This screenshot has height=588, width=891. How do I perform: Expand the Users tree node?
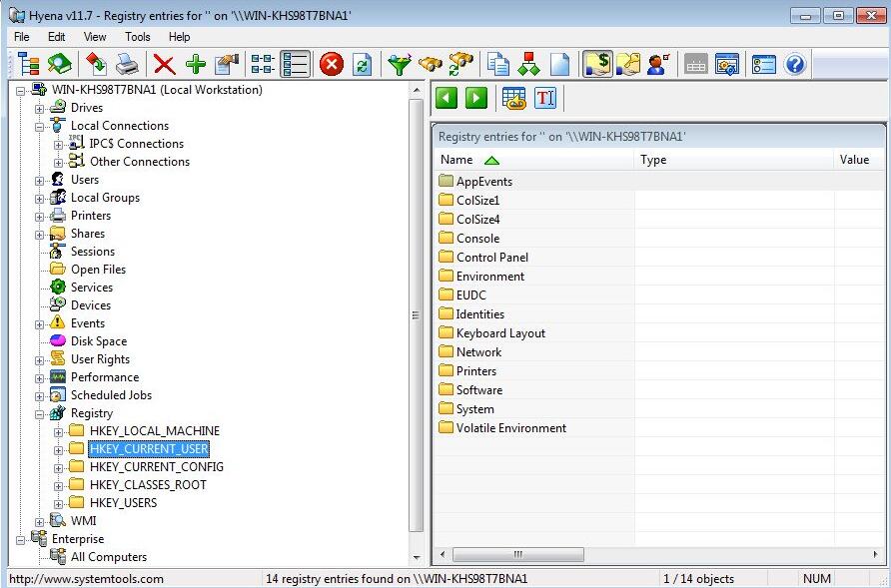39,181
